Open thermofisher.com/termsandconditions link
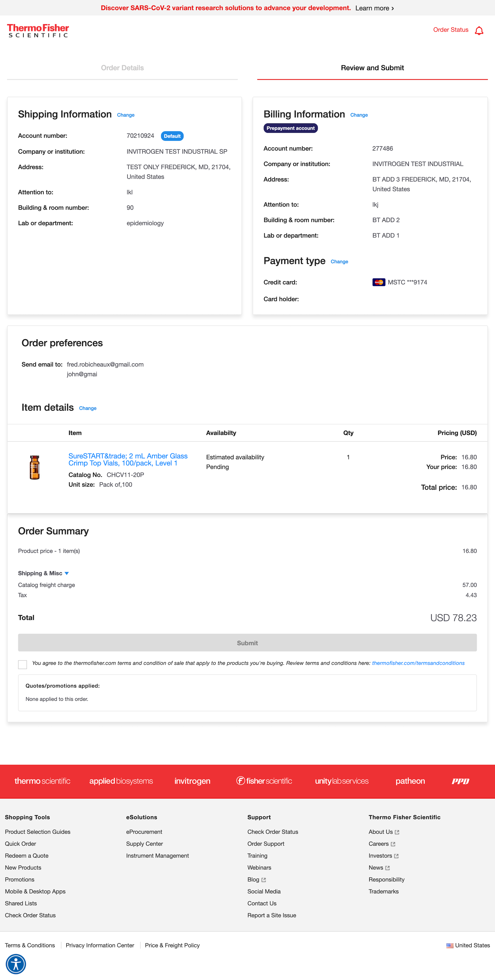The image size is (495, 980). [418, 663]
